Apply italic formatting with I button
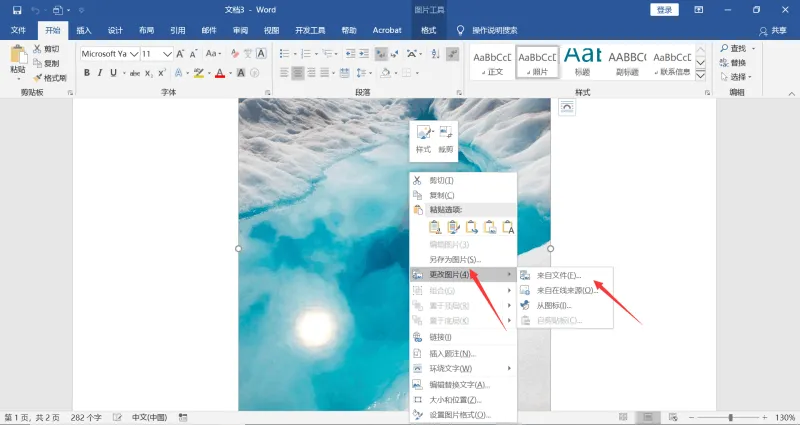The height and width of the screenshot is (425, 800). pyautogui.click(x=100, y=73)
